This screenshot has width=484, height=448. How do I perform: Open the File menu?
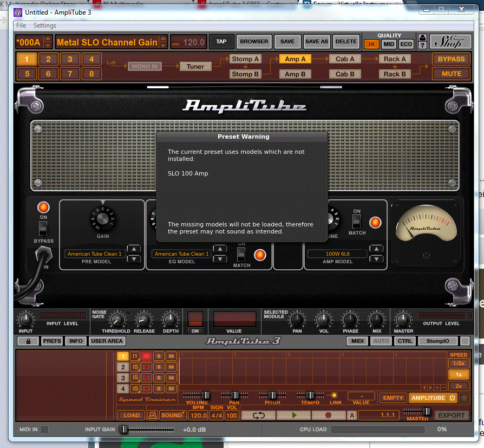(21, 25)
